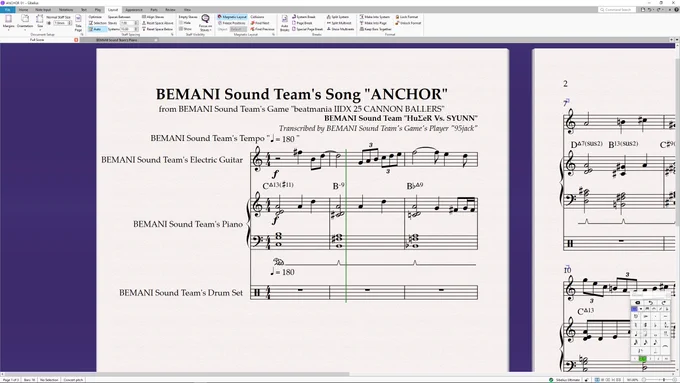Click the Collisions Find Previous button
Image resolution: width=680 pixels, height=383 pixels.
pos(262,29)
